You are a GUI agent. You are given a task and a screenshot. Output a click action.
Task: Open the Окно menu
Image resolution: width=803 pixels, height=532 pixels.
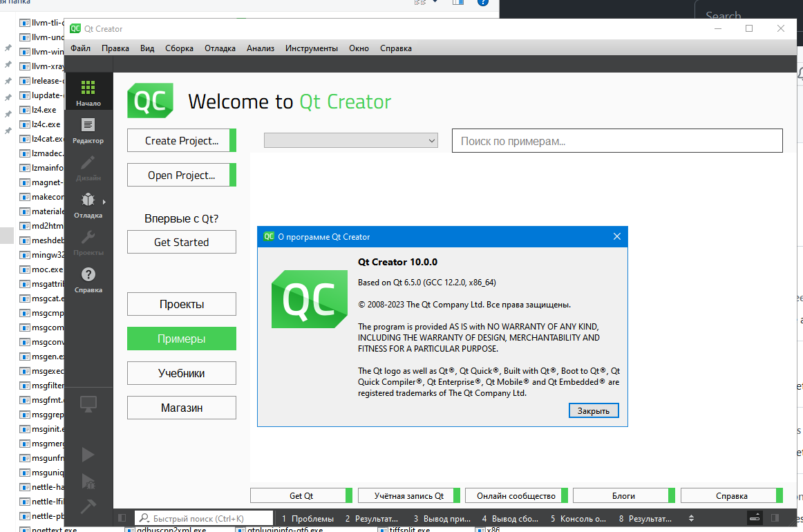pos(359,48)
